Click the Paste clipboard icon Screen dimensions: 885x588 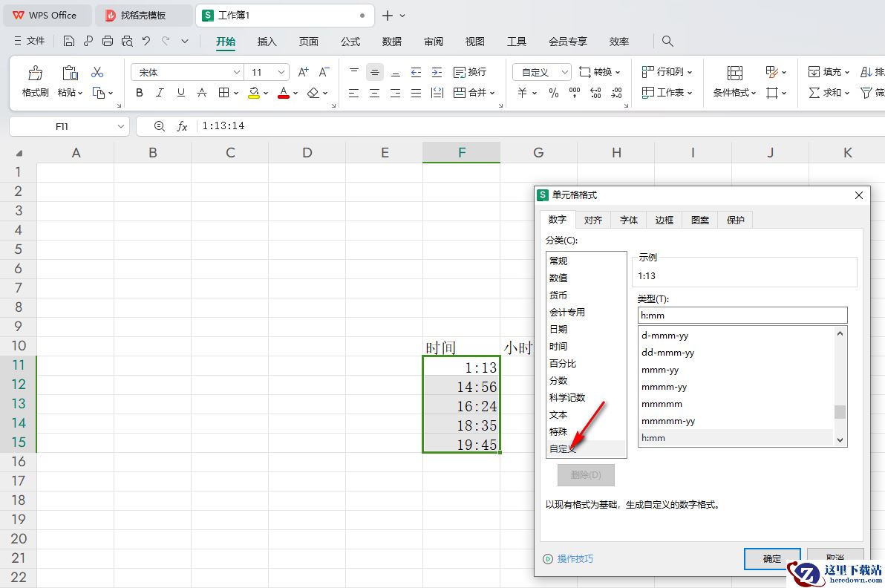point(70,73)
